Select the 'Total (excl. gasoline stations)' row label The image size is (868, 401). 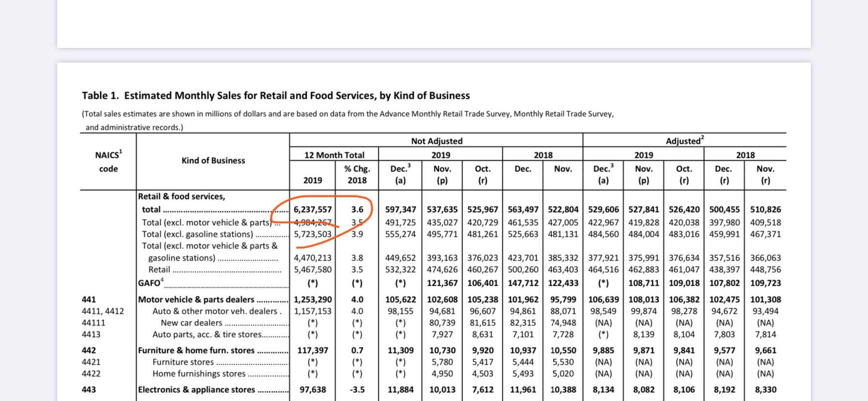tap(197, 234)
